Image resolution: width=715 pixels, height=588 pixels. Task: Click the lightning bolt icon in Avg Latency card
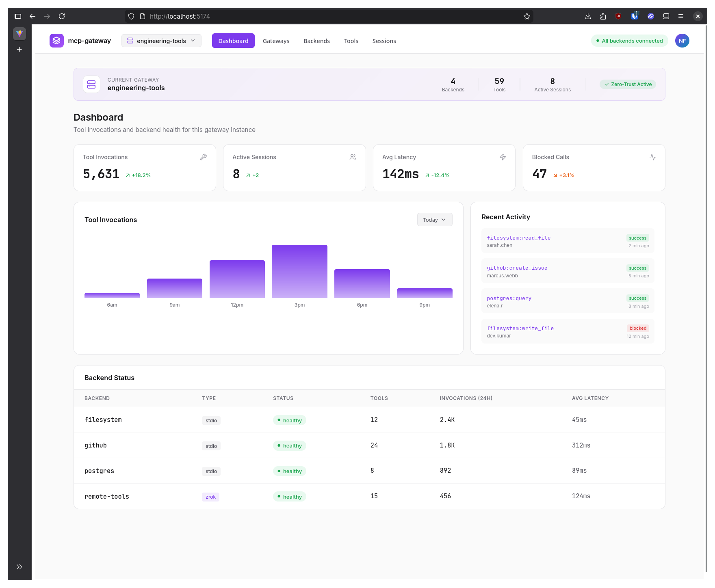[503, 157]
